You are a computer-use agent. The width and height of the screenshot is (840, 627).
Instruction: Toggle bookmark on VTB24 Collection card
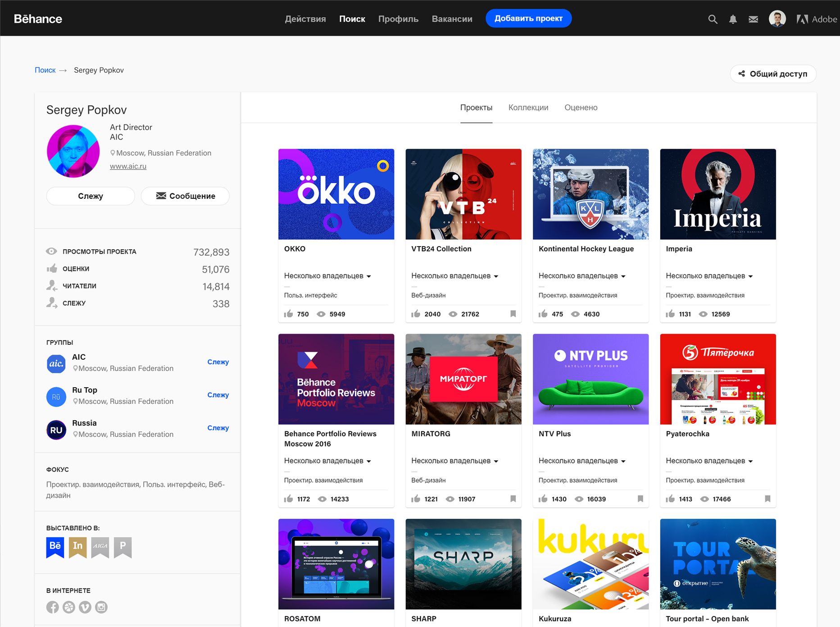click(513, 314)
